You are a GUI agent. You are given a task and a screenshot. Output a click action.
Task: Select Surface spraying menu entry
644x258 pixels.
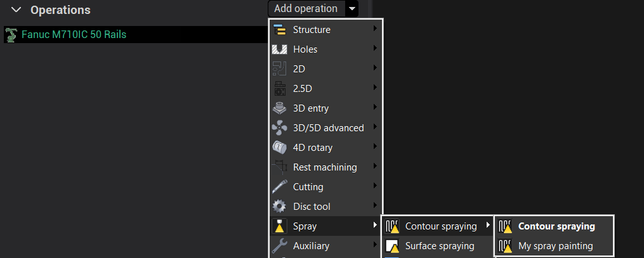(x=439, y=246)
